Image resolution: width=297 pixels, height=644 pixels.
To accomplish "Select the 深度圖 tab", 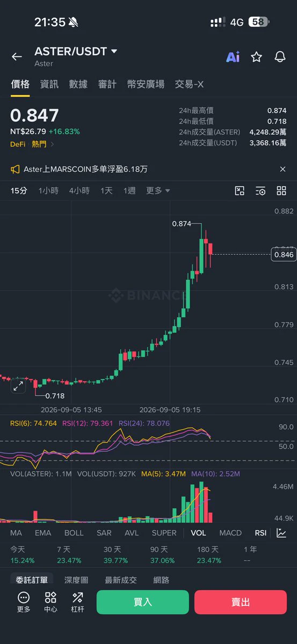I will tap(76, 580).
